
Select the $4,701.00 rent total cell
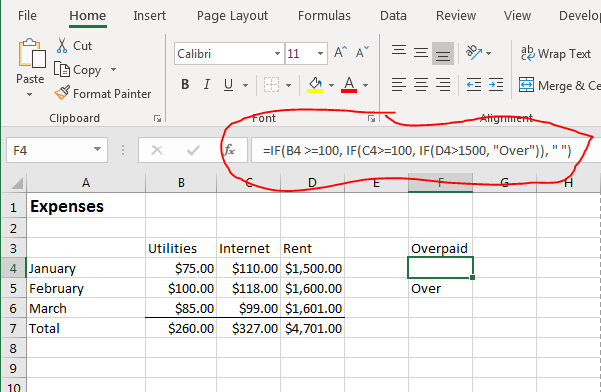click(312, 328)
